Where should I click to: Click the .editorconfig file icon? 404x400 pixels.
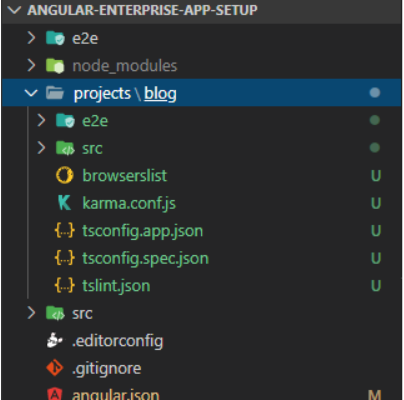click(55, 340)
